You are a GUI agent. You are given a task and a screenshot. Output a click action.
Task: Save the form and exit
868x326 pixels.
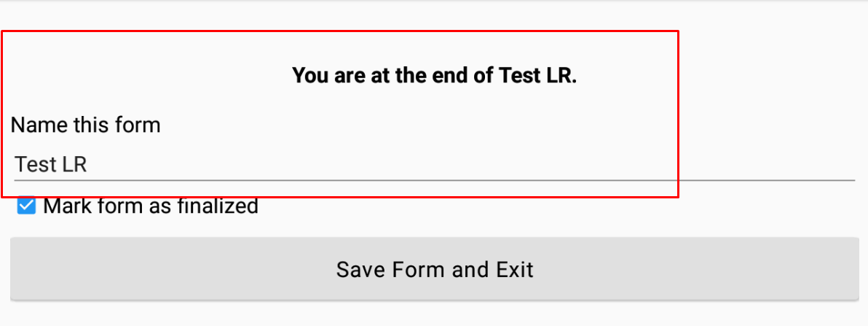tap(434, 269)
